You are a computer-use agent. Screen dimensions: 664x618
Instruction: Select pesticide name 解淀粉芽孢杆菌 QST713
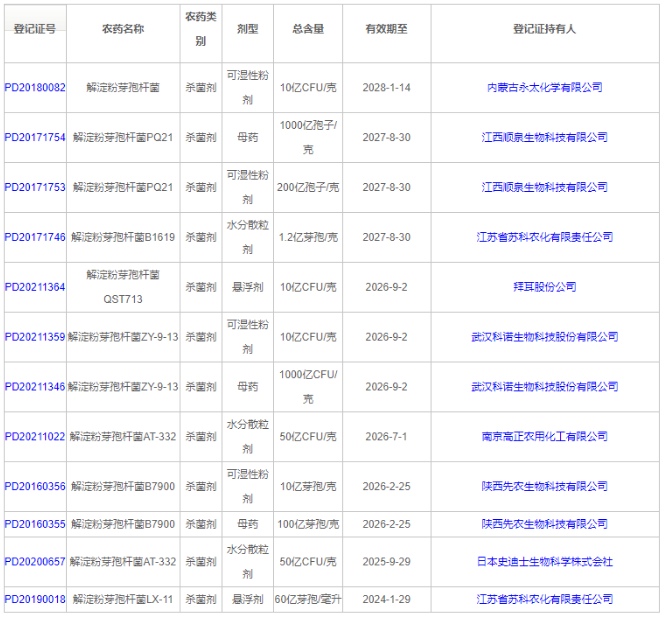[123, 288]
